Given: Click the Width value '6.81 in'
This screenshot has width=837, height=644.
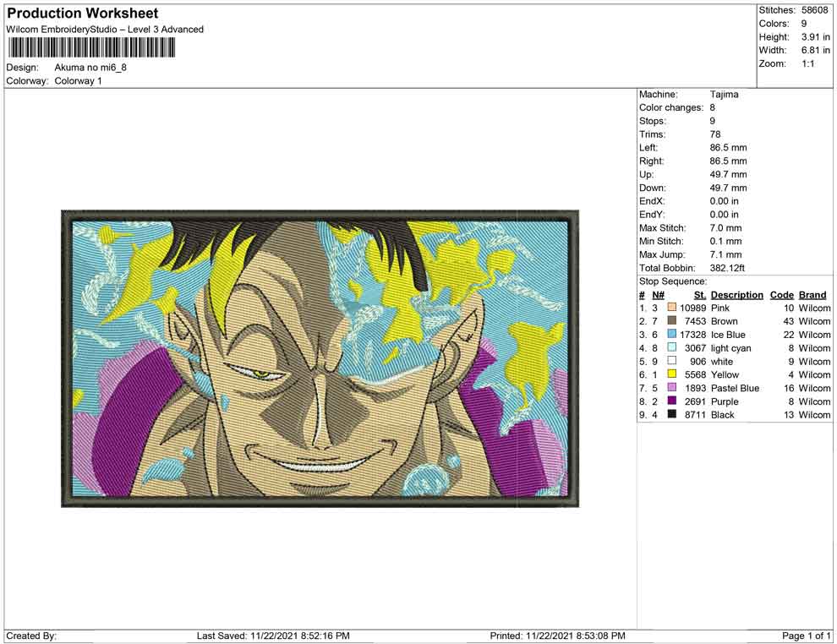Looking at the screenshot, I should tap(816, 50).
